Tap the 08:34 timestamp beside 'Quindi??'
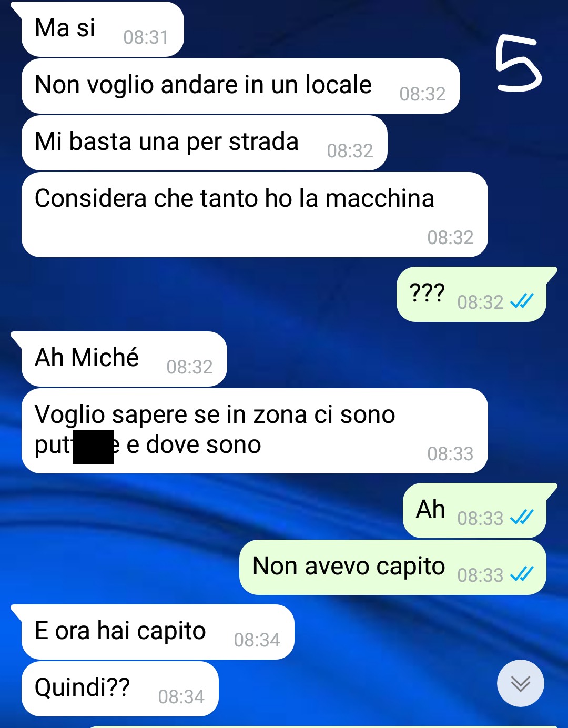This screenshot has width=568, height=728. click(181, 697)
